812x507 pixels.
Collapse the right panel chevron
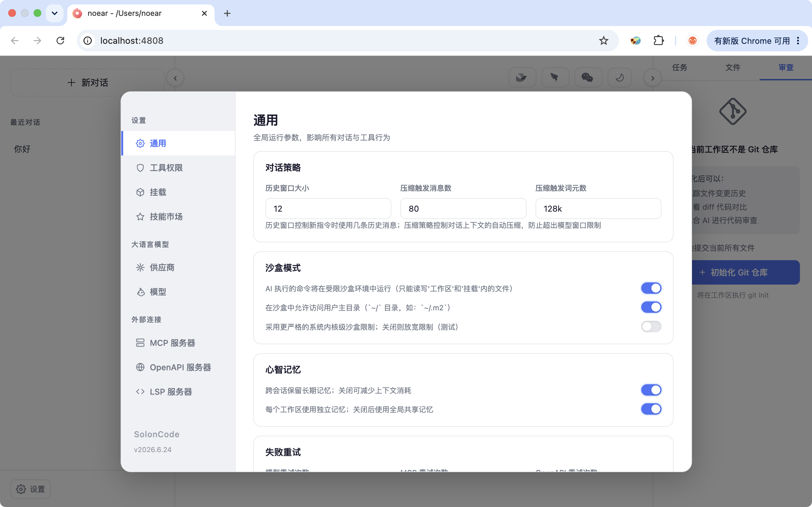pos(652,78)
